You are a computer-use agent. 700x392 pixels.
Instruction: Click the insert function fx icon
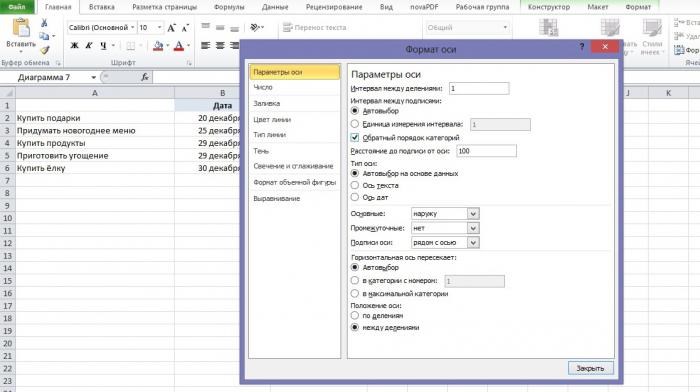coord(145,77)
